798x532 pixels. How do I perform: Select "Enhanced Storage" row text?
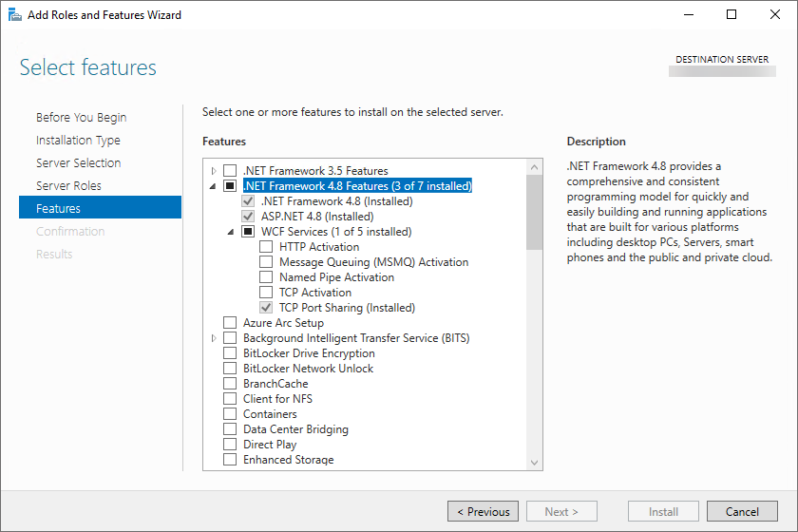(x=289, y=460)
